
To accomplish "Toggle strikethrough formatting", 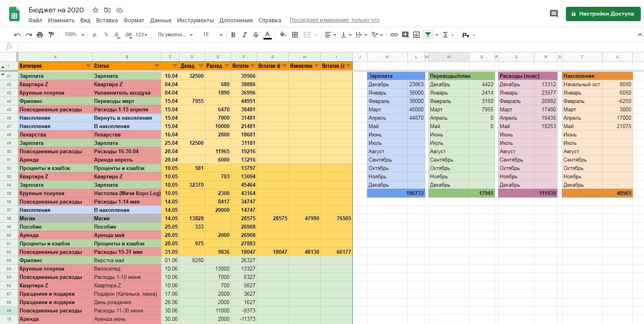I will pyautogui.click(x=256, y=35).
